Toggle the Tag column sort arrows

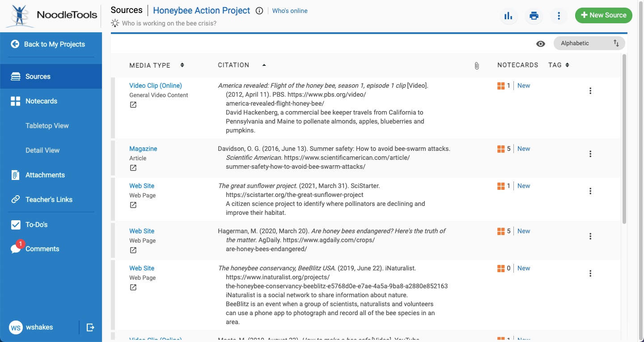pyautogui.click(x=567, y=65)
